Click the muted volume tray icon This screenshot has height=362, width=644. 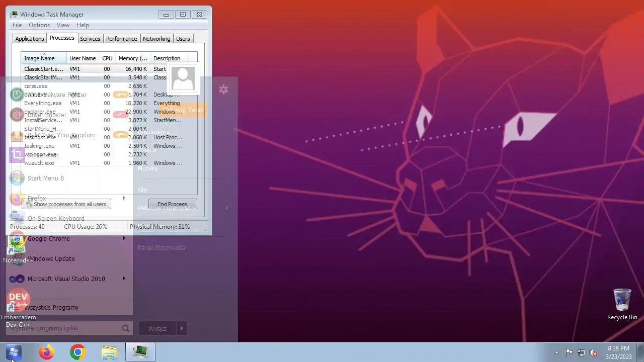(x=594, y=352)
